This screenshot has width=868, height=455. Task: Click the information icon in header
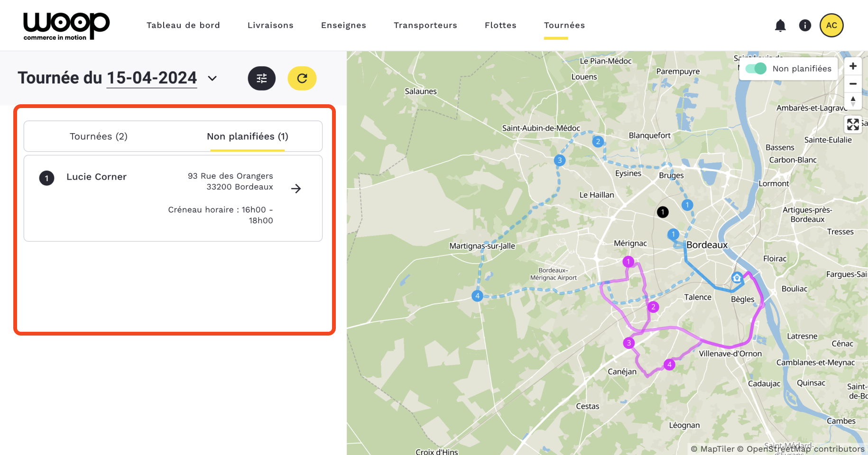click(805, 26)
